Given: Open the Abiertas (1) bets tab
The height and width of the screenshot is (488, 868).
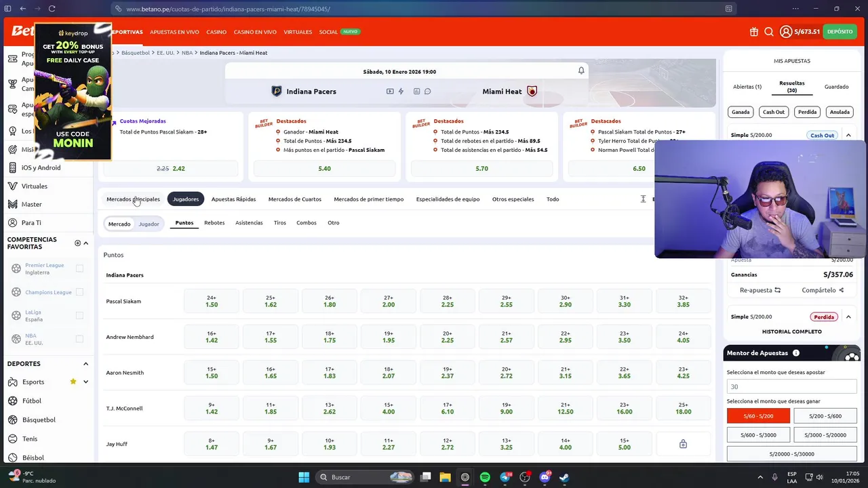Looking at the screenshot, I should click(x=747, y=87).
